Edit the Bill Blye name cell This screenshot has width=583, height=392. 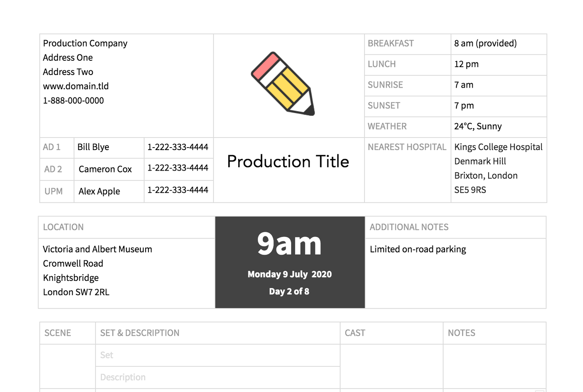click(x=94, y=147)
